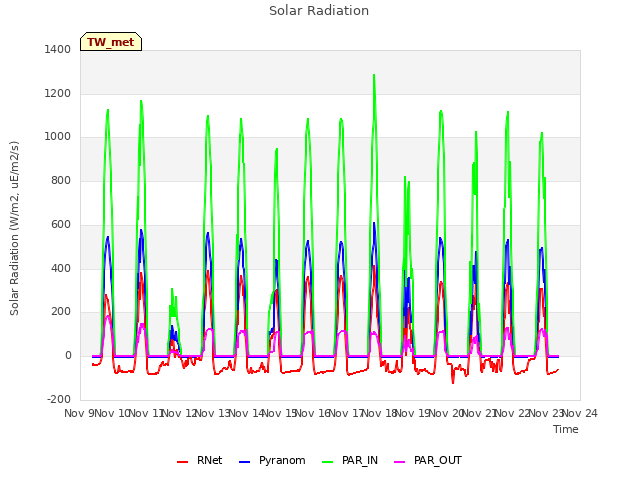The image size is (640, 480).
Task: Click the 600 y-axis tick label
Action: (x=61, y=224)
